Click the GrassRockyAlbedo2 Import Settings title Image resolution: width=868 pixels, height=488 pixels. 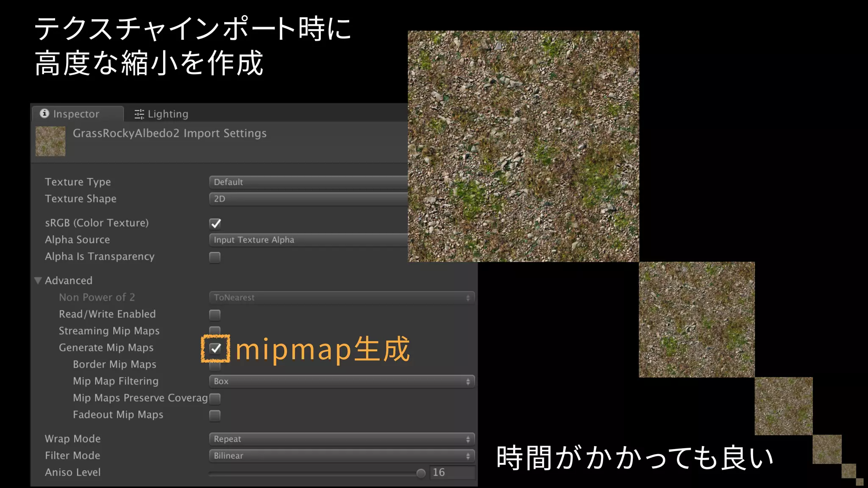coord(170,133)
